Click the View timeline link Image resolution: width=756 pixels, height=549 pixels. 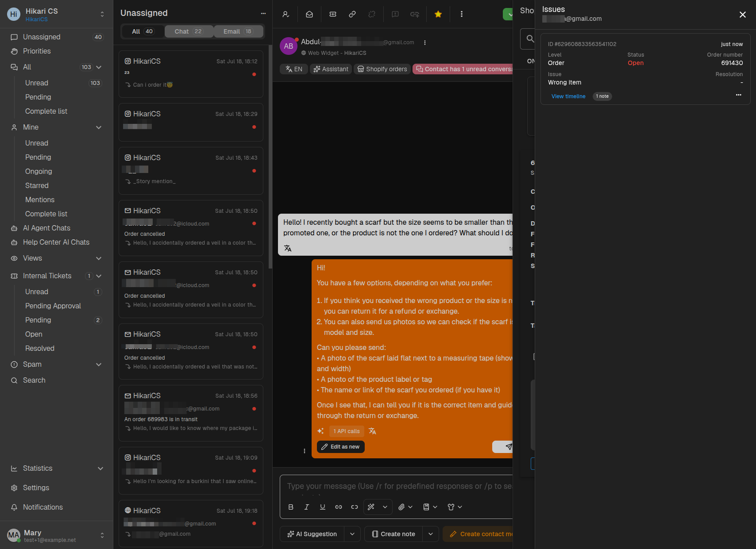point(568,96)
